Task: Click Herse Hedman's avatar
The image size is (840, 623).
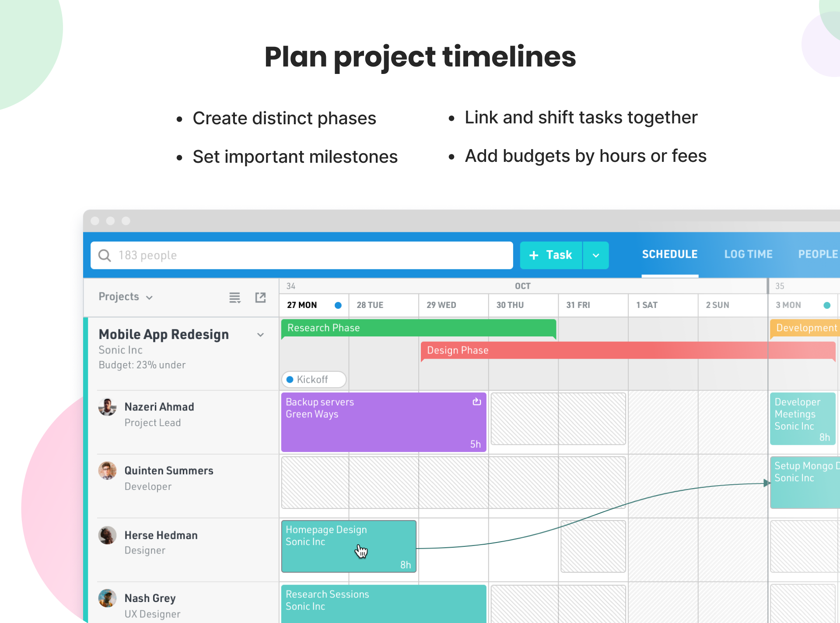Action: (107, 535)
